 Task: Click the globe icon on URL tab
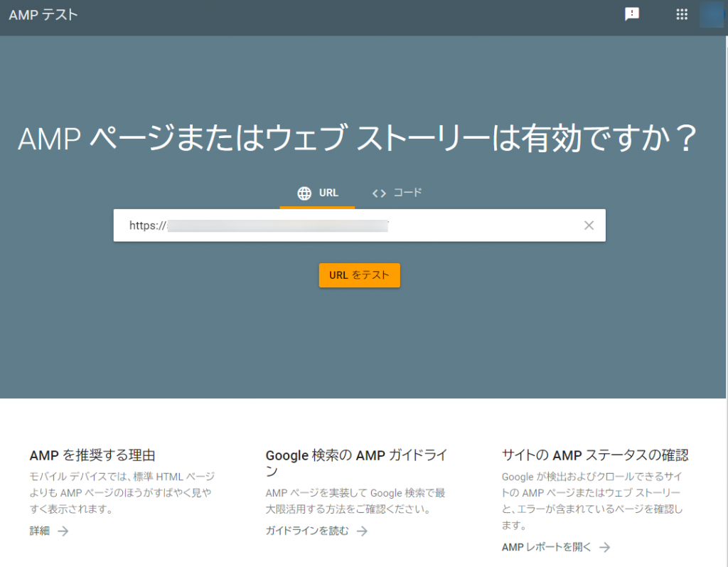304,194
